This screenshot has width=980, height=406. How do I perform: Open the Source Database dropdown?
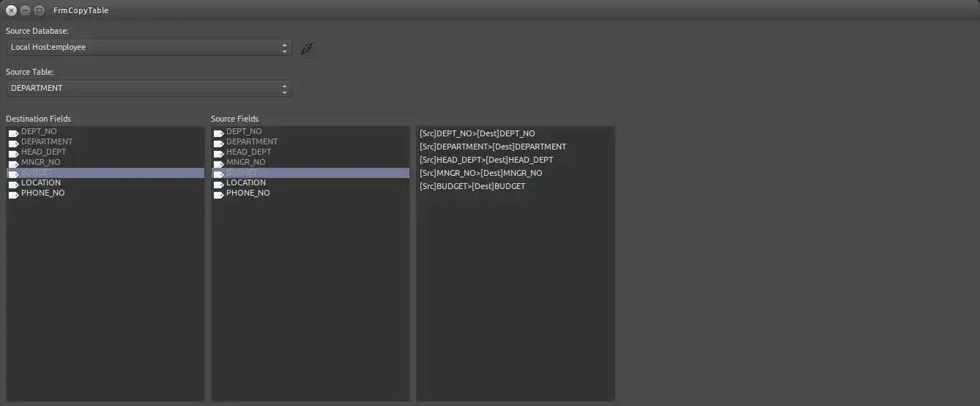coord(149,48)
